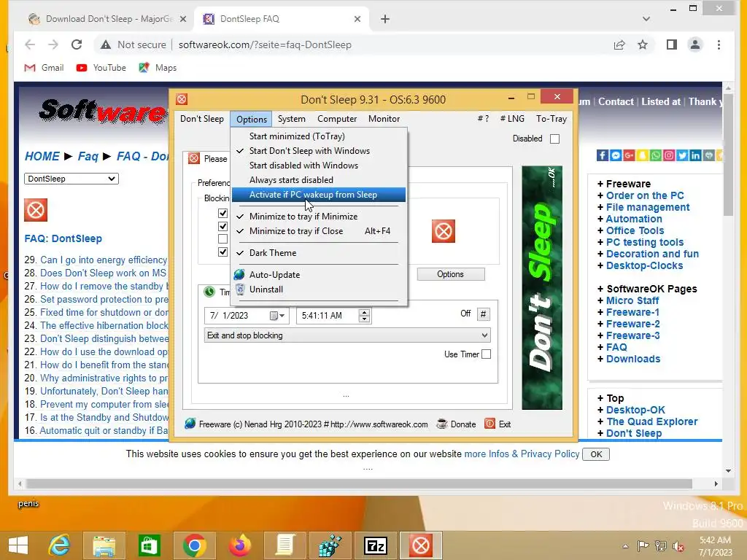
Task: Click the browser back arrow
Action: point(30,44)
